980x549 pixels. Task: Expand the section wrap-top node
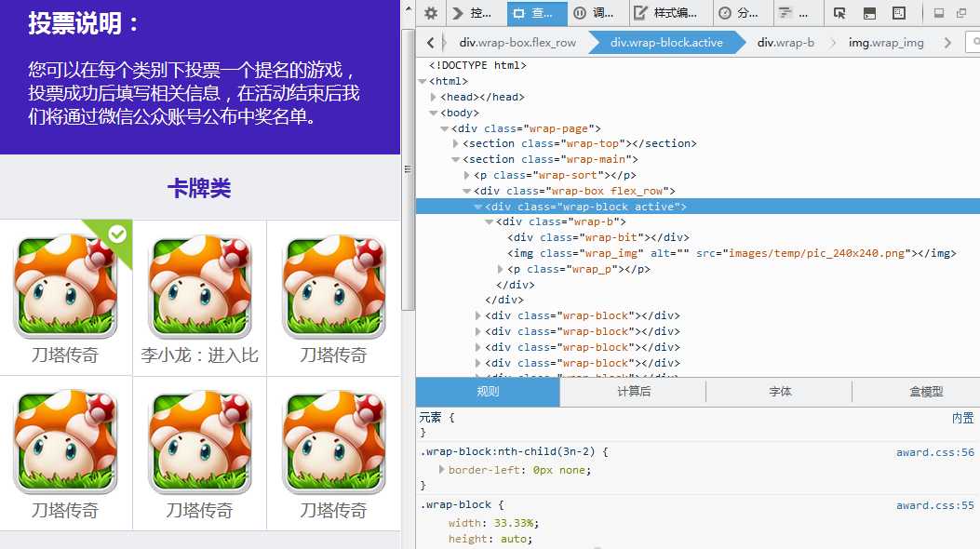pos(456,143)
